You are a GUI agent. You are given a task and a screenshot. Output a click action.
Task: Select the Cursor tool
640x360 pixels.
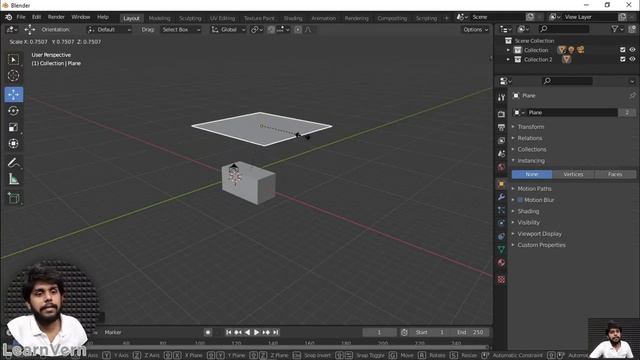point(13,76)
